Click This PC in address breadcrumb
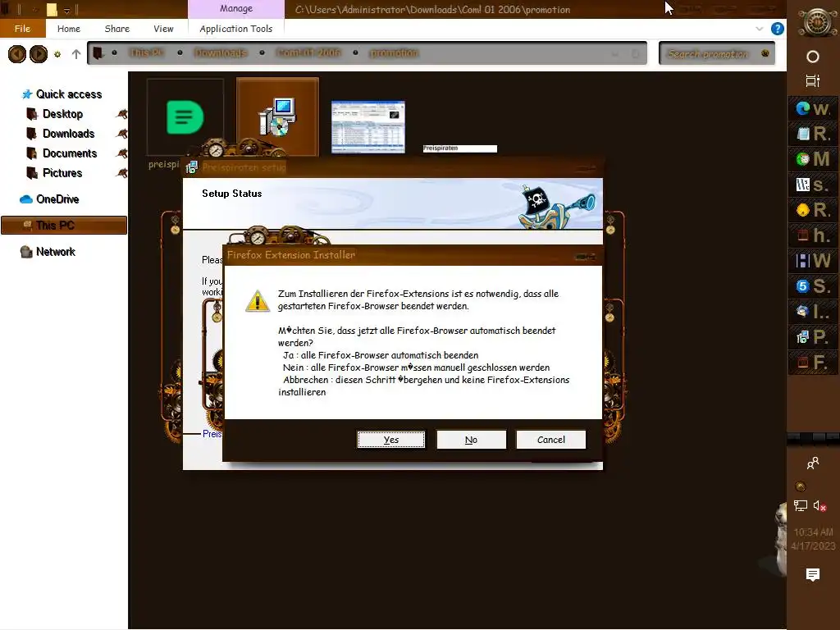This screenshot has height=630, width=840. pos(146,52)
